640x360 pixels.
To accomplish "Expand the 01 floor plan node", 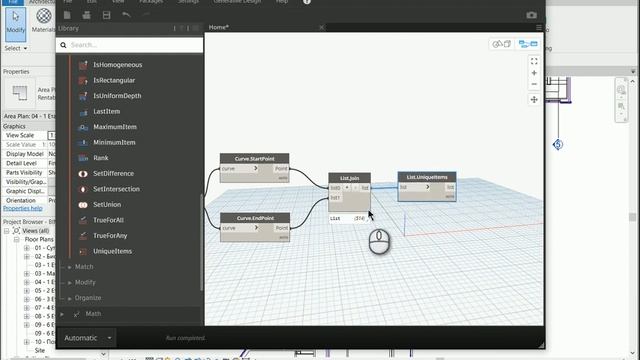I will [27, 248].
